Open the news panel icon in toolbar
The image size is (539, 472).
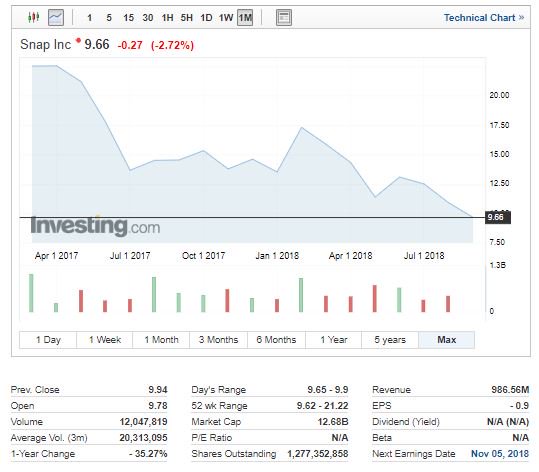click(x=284, y=17)
